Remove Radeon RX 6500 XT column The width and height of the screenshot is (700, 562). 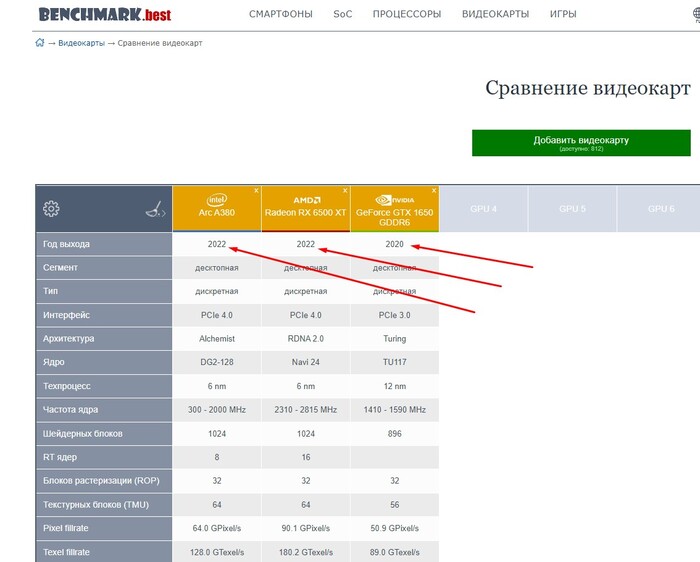point(345,191)
